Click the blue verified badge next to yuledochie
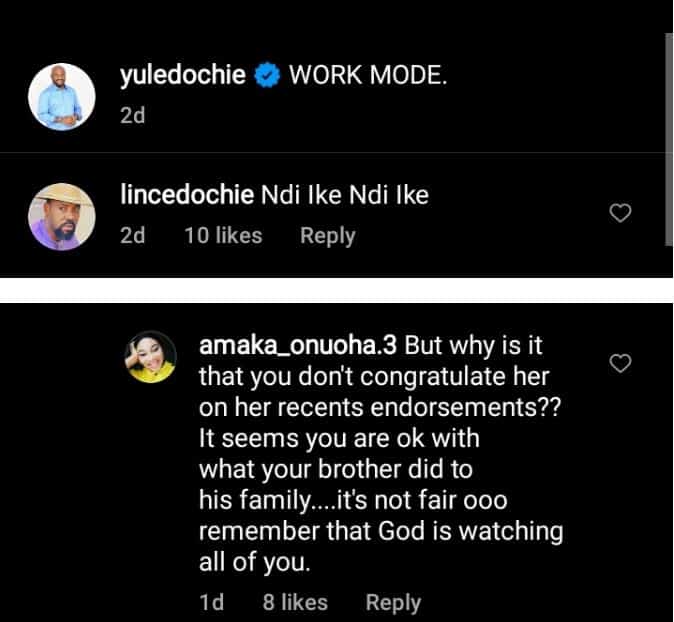The image size is (674, 622). click(266, 76)
